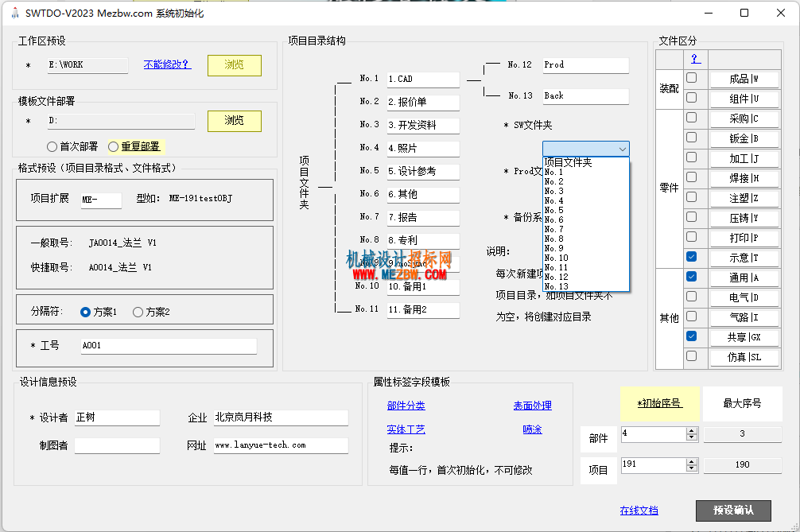Check the 电气|D checkbox
Screen dimensions: 800x532
(691, 297)
